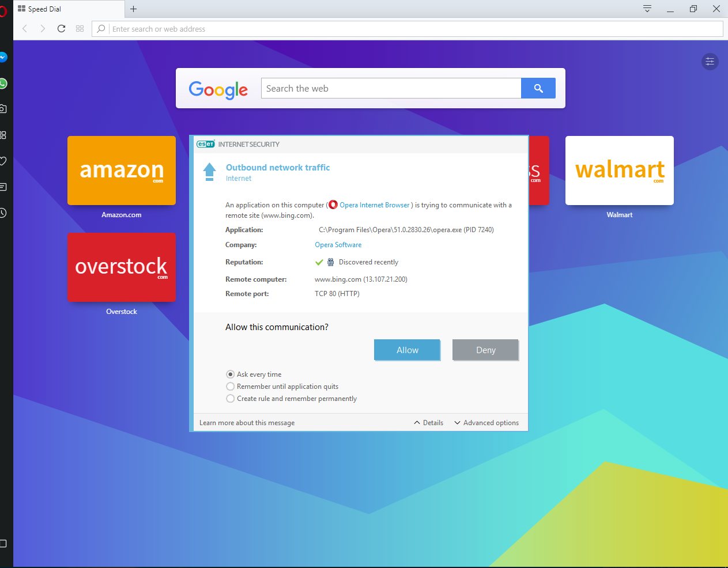
Task: Open Messenger in the Opera sidebar
Action: pyautogui.click(x=3, y=57)
